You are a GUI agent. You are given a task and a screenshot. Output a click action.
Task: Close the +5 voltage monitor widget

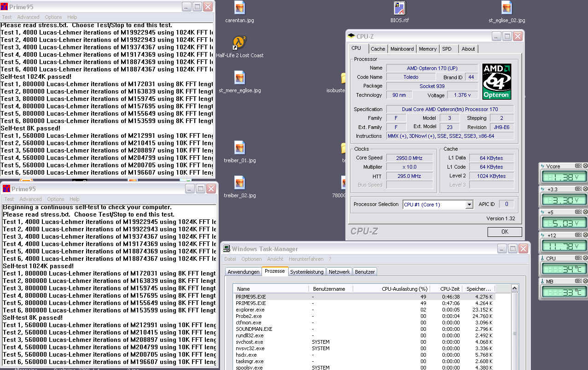(585, 212)
